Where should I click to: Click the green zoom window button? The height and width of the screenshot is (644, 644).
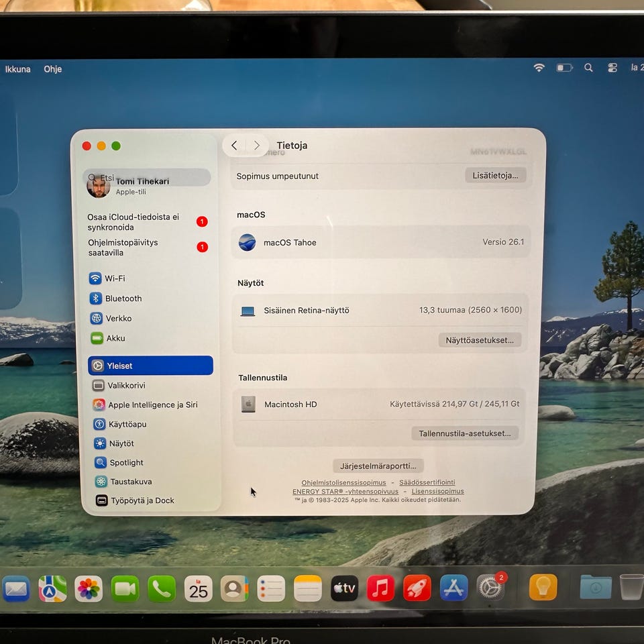[x=116, y=146]
